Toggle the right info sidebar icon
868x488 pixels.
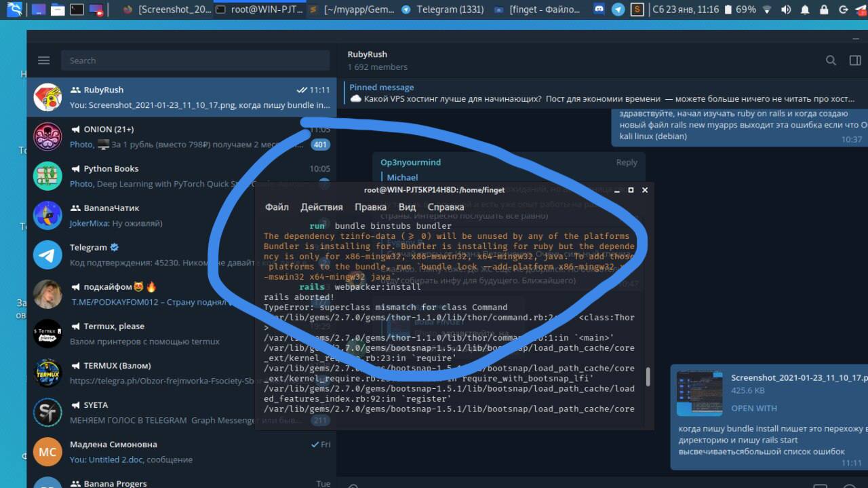click(x=855, y=60)
